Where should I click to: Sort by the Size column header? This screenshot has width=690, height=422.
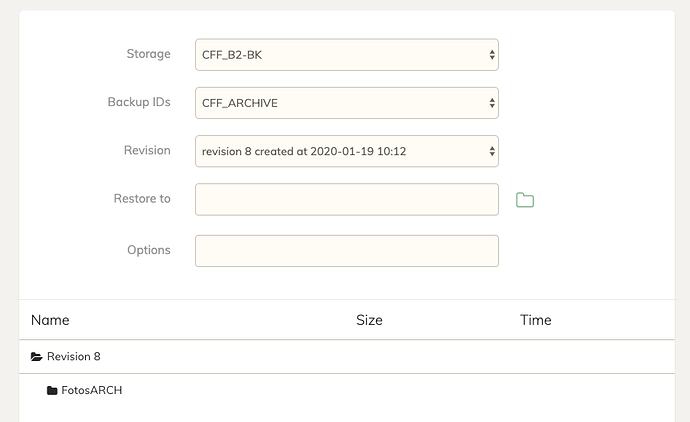(369, 320)
